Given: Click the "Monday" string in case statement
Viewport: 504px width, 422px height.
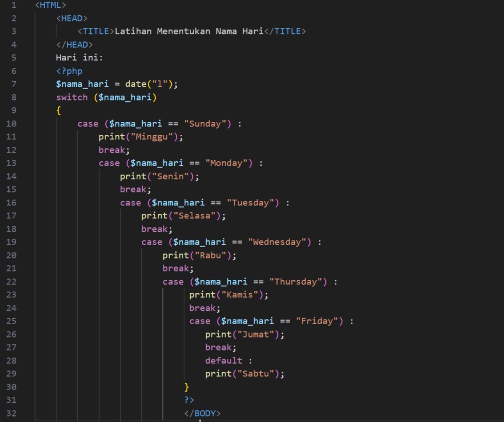Looking at the screenshot, I should [228, 163].
